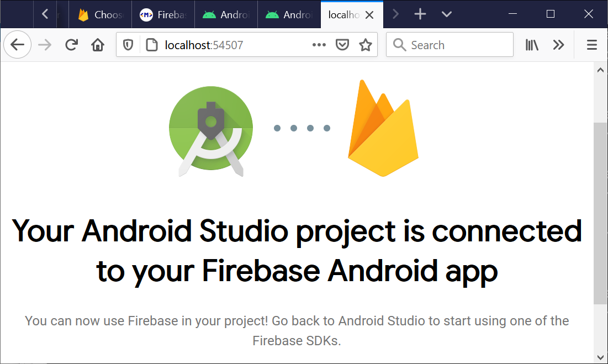Click the localhost:54507 address bar
The image size is (608, 364).
[x=232, y=45]
